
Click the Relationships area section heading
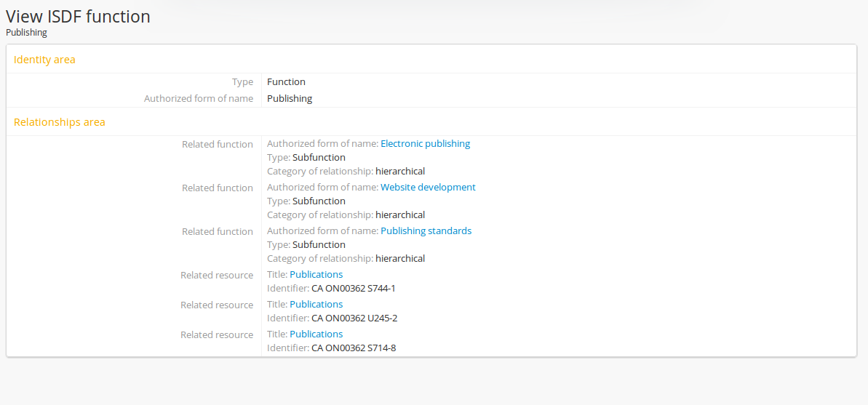point(60,122)
